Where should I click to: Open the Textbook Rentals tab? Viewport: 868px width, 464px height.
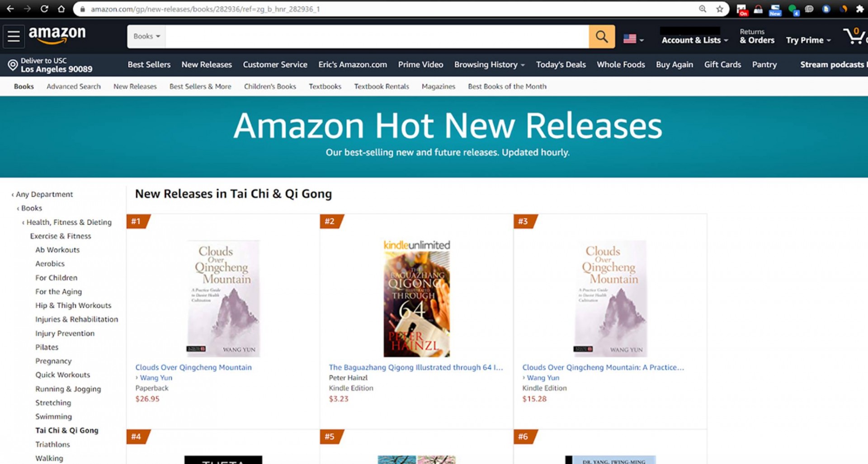tap(381, 86)
